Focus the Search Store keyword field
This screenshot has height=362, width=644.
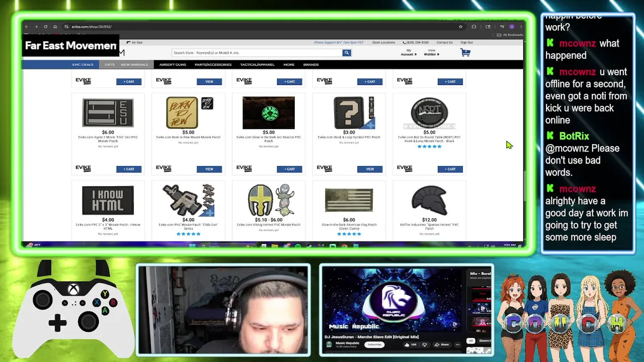(x=257, y=53)
